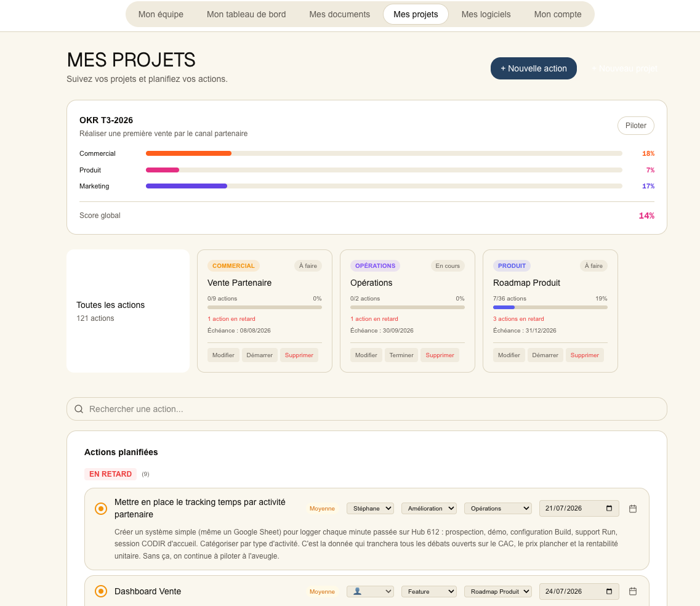Click Démarrer on Vente Partenaire card
Image resolution: width=700 pixels, height=606 pixels.
coord(259,355)
